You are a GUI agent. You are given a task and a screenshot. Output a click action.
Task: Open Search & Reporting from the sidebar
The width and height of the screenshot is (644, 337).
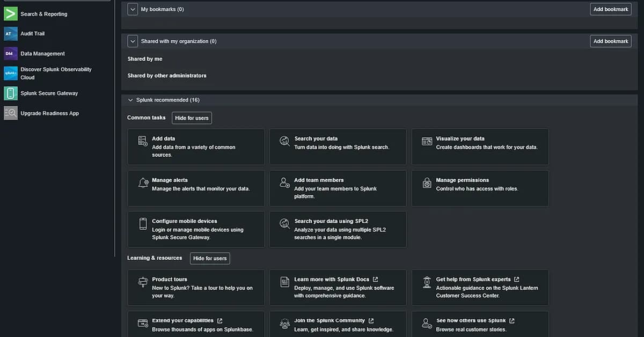44,14
